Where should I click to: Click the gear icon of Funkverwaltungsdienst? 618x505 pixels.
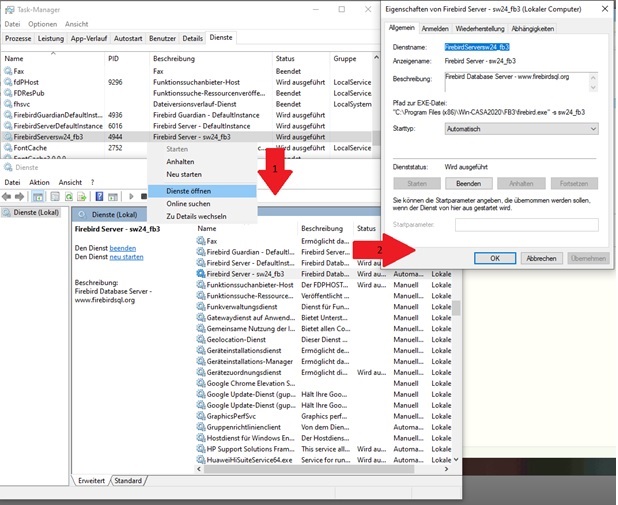pos(201,306)
